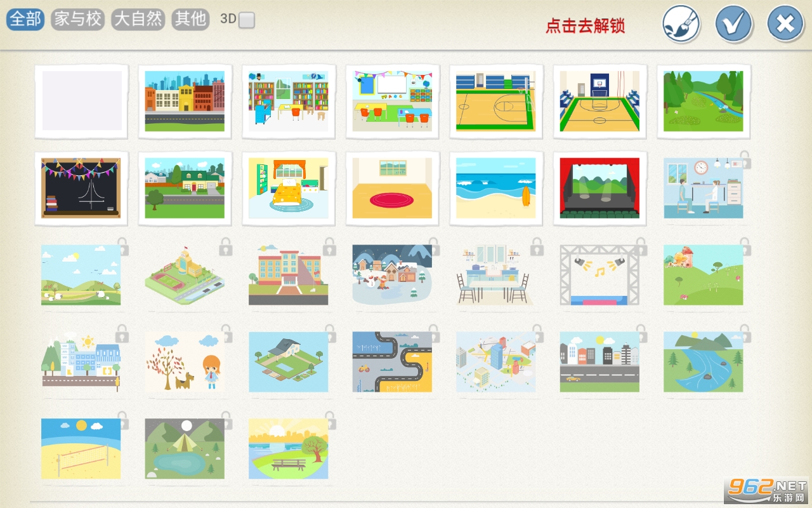812x508 pixels.
Task: Choose the park bench sunset background
Action: point(289,448)
